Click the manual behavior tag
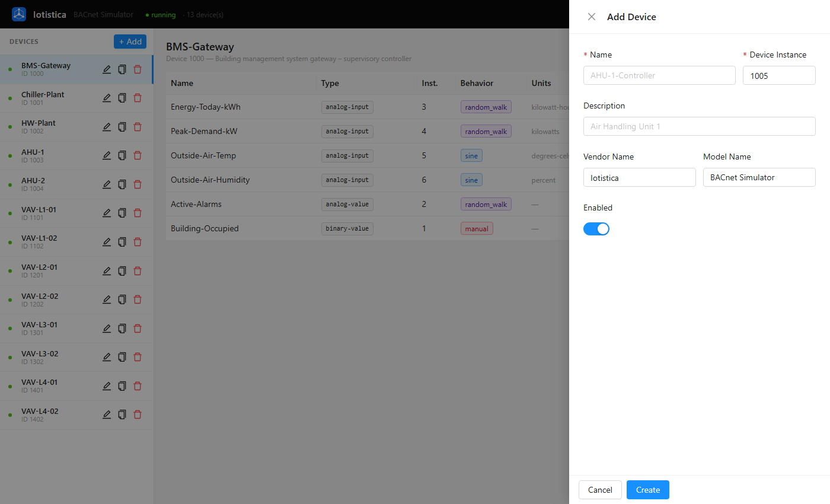This screenshot has width=830, height=504. [477, 228]
